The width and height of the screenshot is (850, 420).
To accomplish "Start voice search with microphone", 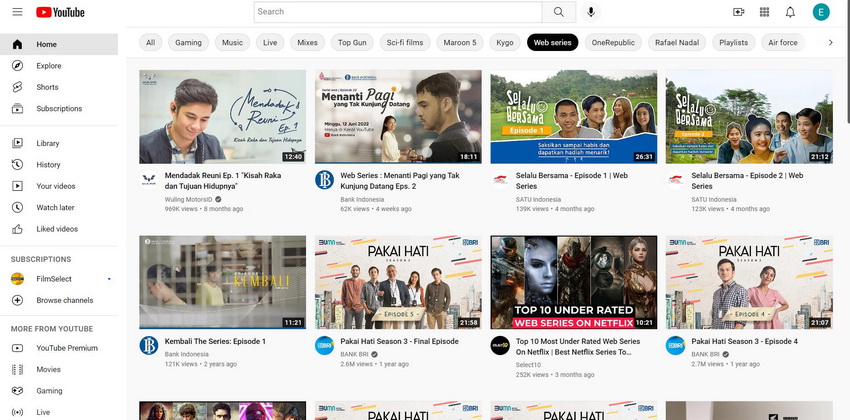I will (x=591, y=12).
